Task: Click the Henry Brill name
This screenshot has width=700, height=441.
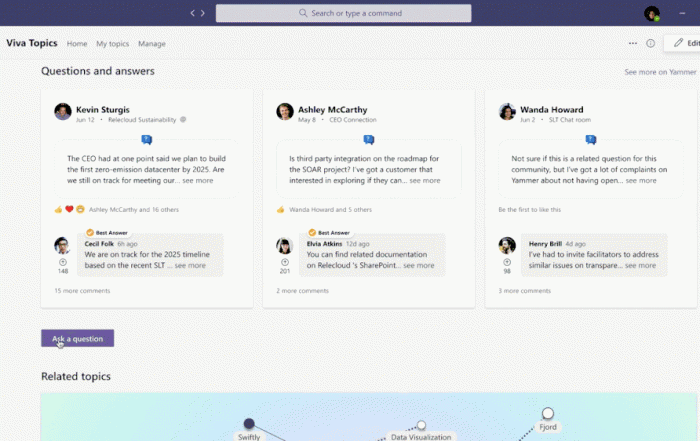Action: coord(545,244)
